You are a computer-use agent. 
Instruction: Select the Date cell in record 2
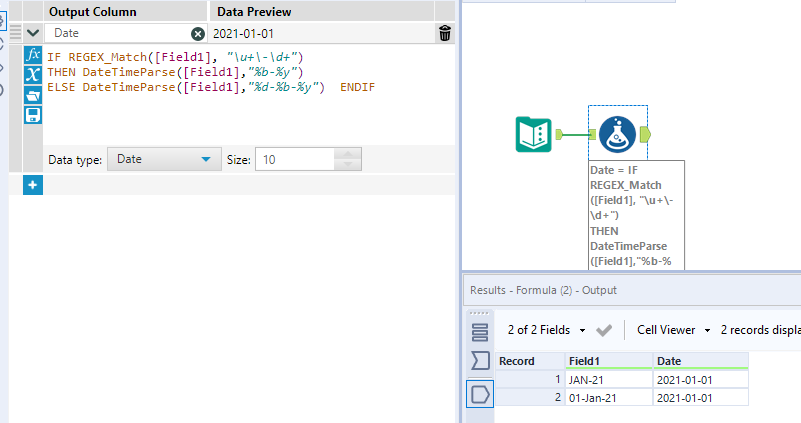pyautogui.click(x=701, y=397)
